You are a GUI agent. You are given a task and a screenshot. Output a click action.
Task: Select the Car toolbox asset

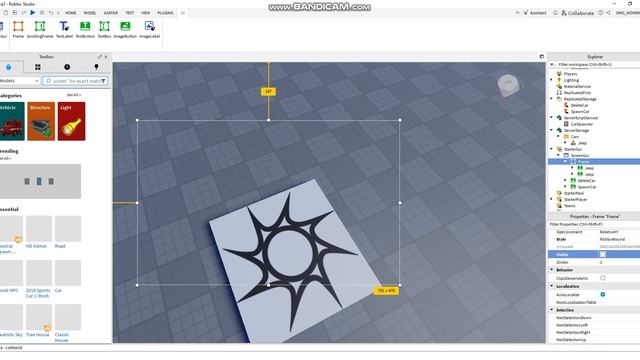point(68,277)
